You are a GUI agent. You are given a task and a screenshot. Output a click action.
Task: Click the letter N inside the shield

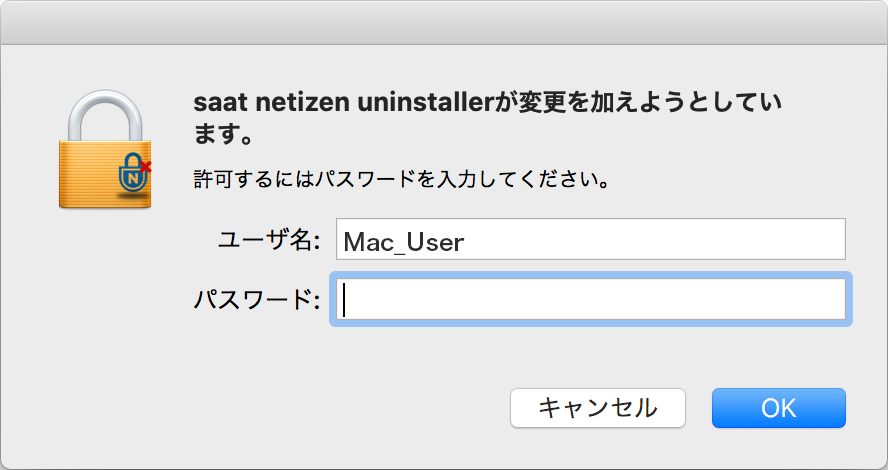(133, 179)
